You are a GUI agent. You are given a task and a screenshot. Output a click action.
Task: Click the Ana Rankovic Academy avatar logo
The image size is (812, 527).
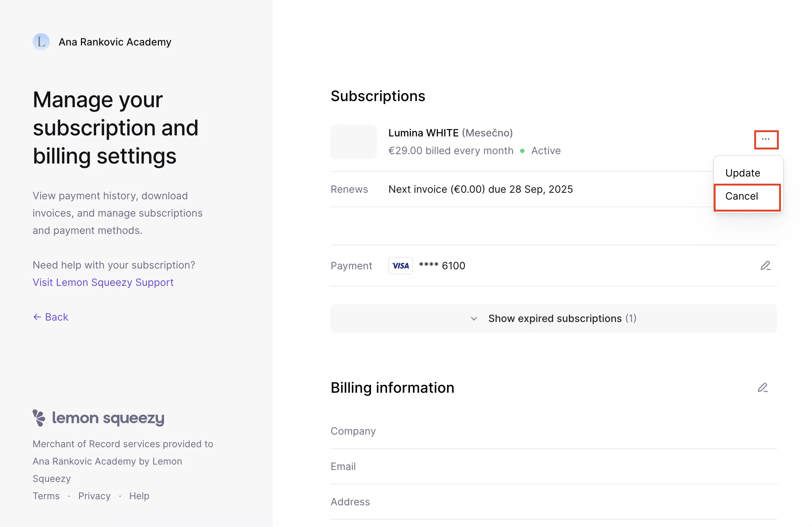[x=41, y=42]
